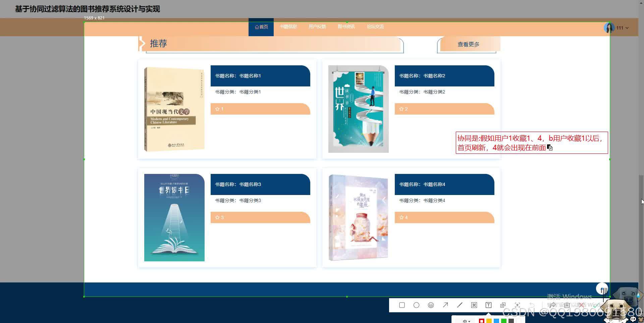
Task: Confirm annotation with the green checkmark
Action: coord(595,305)
